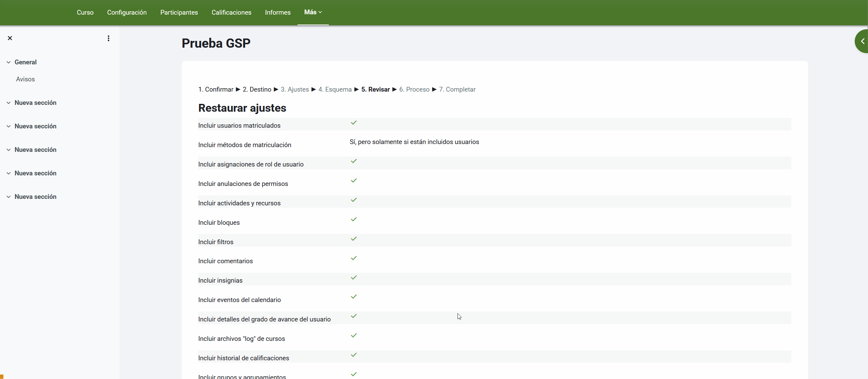This screenshot has width=868, height=379.
Task: Click checkmark beside Incluir eventos del calendario
Action: tap(354, 297)
